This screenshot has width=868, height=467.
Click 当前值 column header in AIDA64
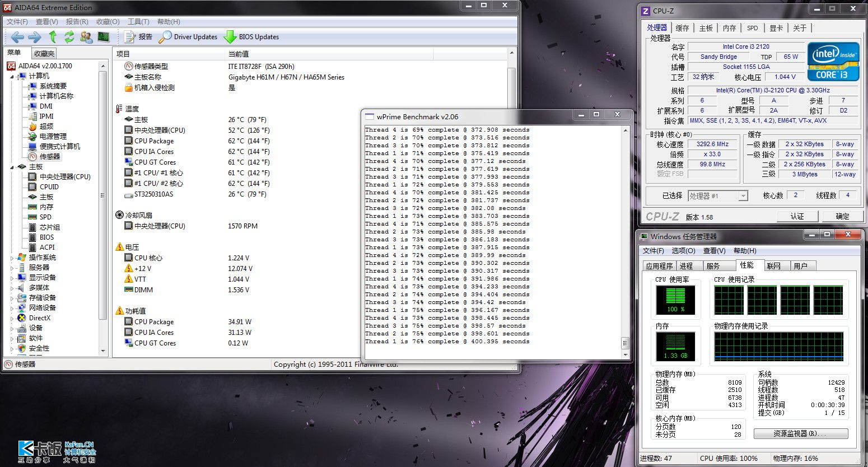coord(329,54)
